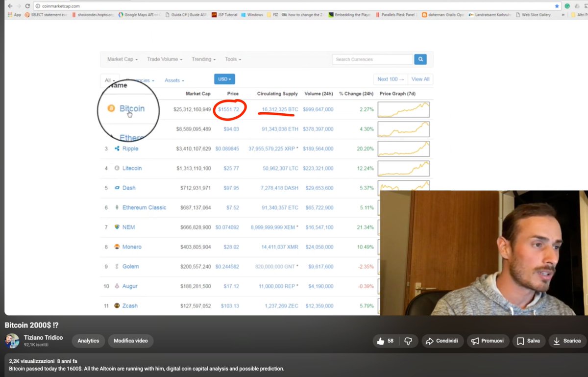Open the USD currency dropdown
Viewport: 588px width, 377px height.
224,79
